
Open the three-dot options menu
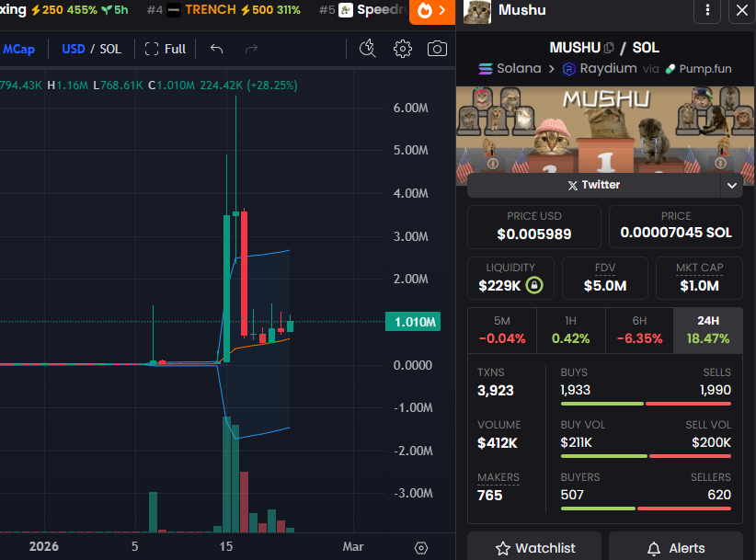pyautogui.click(x=707, y=10)
